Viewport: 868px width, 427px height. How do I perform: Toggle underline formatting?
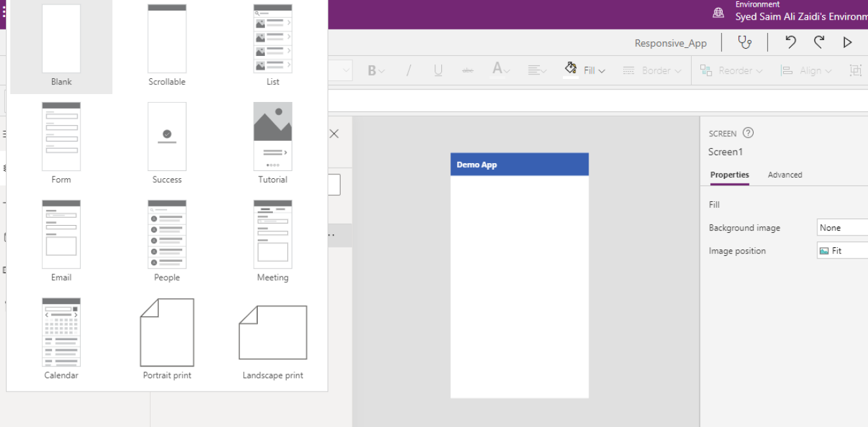[x=437, y=70]
